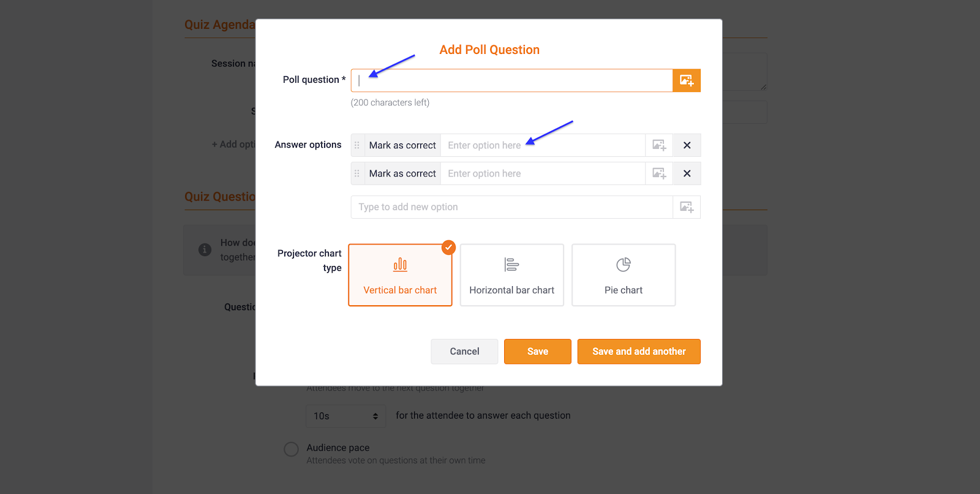Add image to second answer option

tap(659, 173)
